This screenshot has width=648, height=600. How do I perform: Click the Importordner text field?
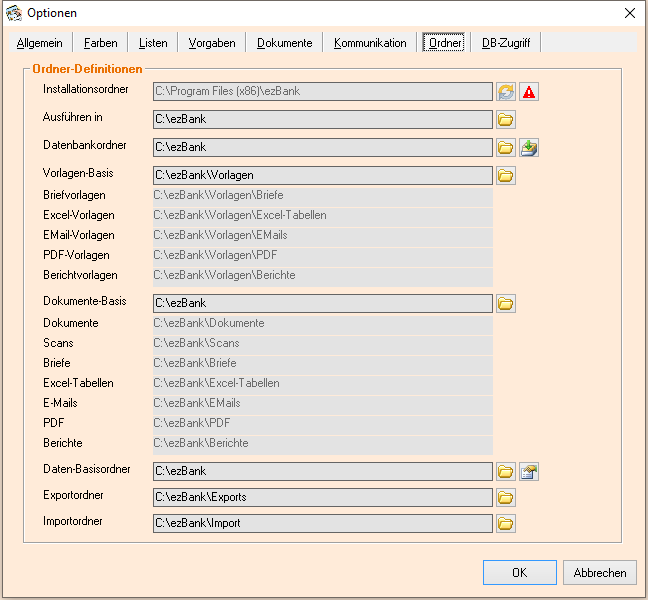322,523
